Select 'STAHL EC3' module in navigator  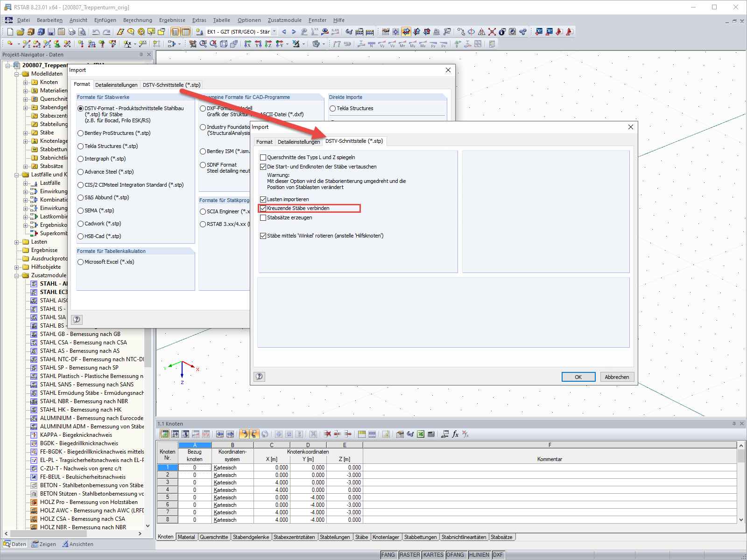[54, 292]
